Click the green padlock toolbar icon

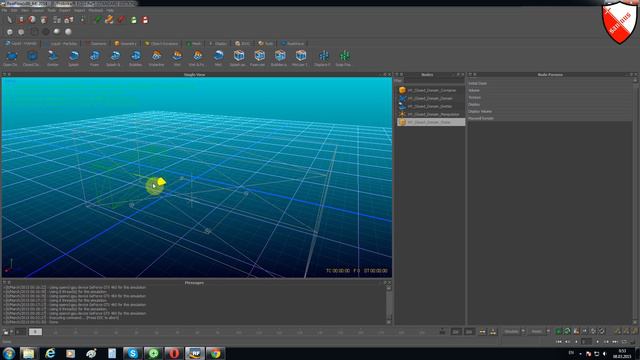pyautogui.click(x=133, y=20)
